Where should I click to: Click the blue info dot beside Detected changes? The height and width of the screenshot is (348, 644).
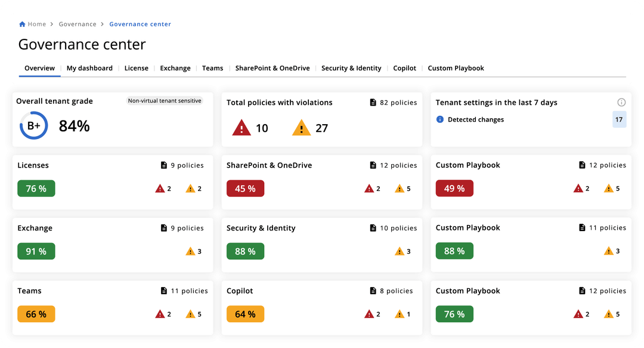click(x=440, y=119)
